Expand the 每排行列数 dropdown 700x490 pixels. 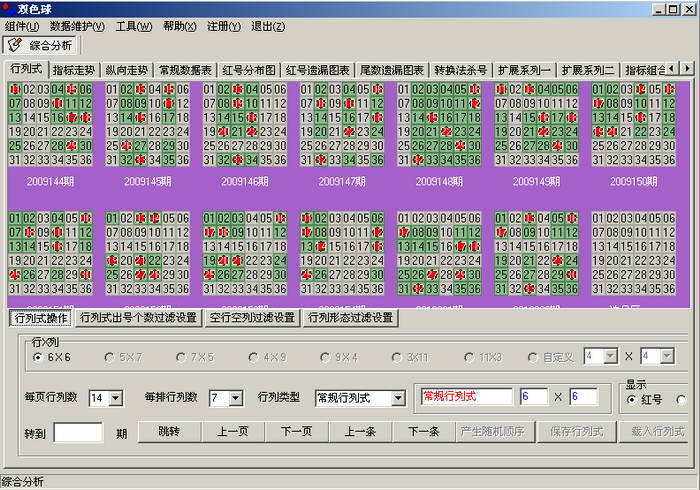236,398
